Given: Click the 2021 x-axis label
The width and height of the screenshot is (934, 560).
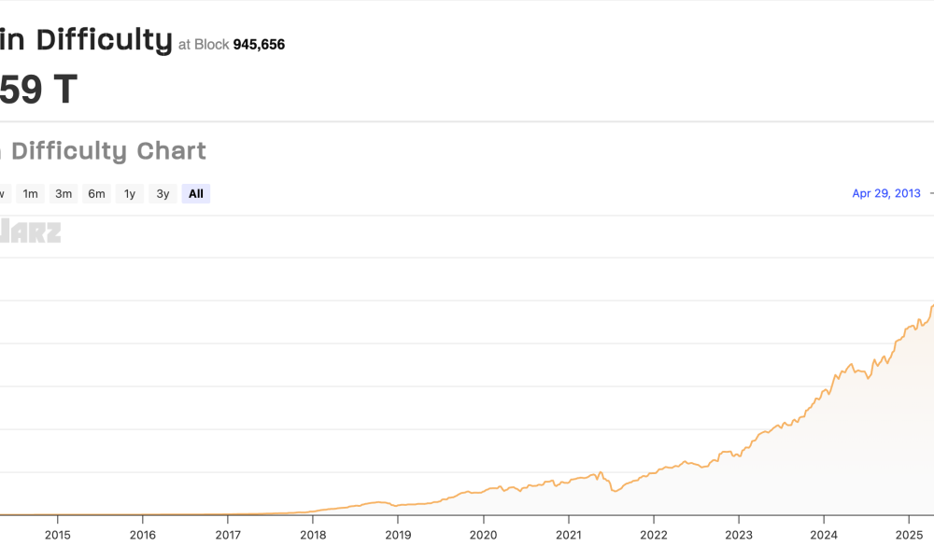Looking at the screenshot, I should click(568, 535).
